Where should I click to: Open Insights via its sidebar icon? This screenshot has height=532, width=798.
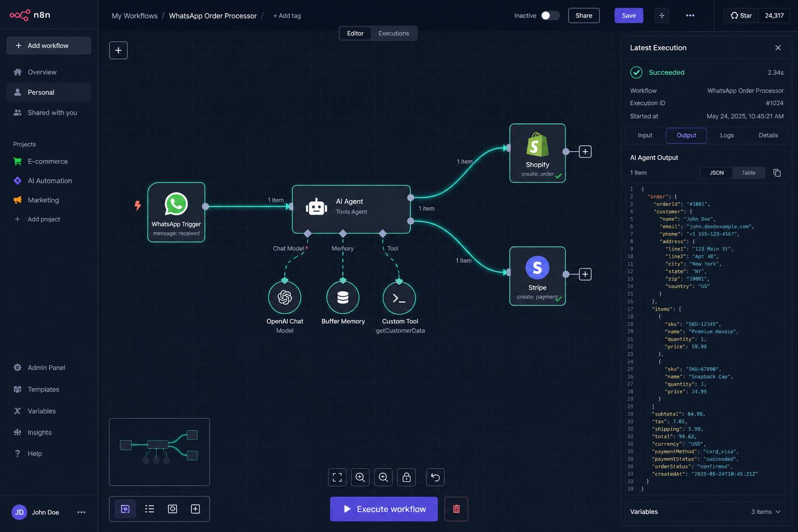tap(18, 432)
